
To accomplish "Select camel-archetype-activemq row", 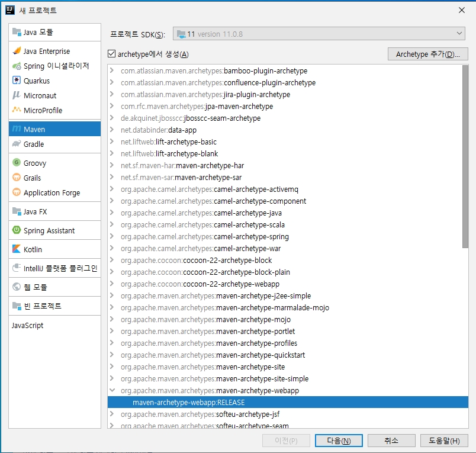I will tap(285, 189).
